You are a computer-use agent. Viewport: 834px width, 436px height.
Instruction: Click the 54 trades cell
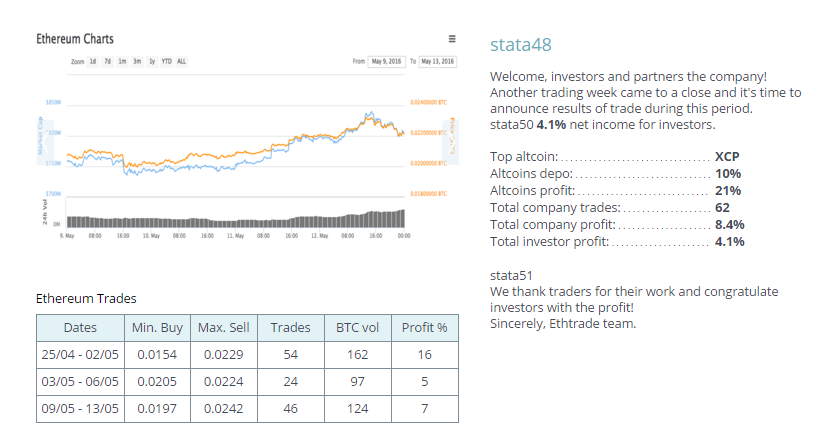(290, 355)
